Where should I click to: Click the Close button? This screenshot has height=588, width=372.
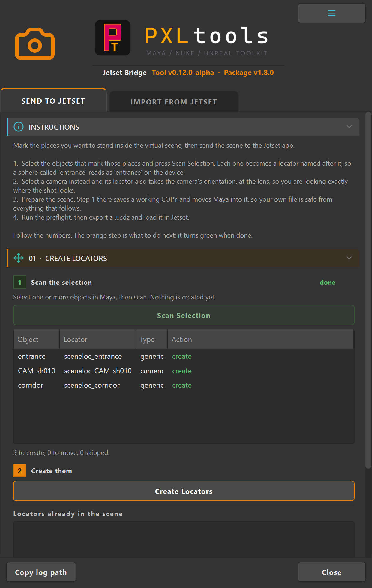point(331,572)
